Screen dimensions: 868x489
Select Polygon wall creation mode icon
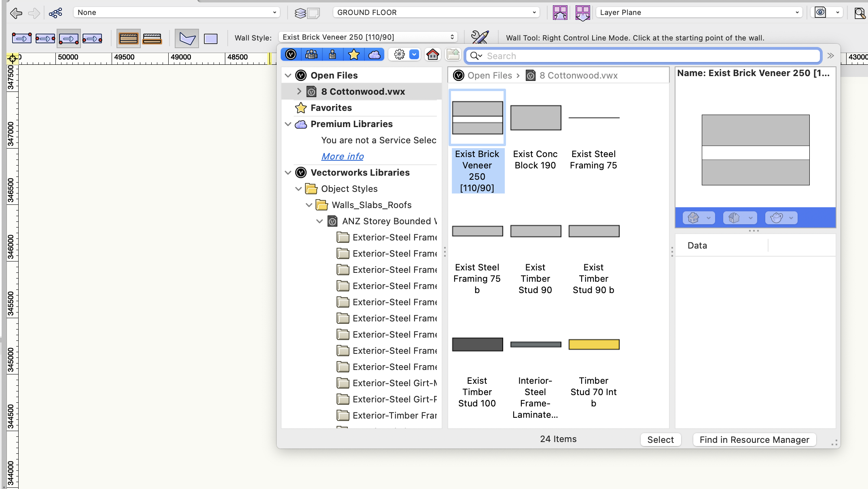187,38
